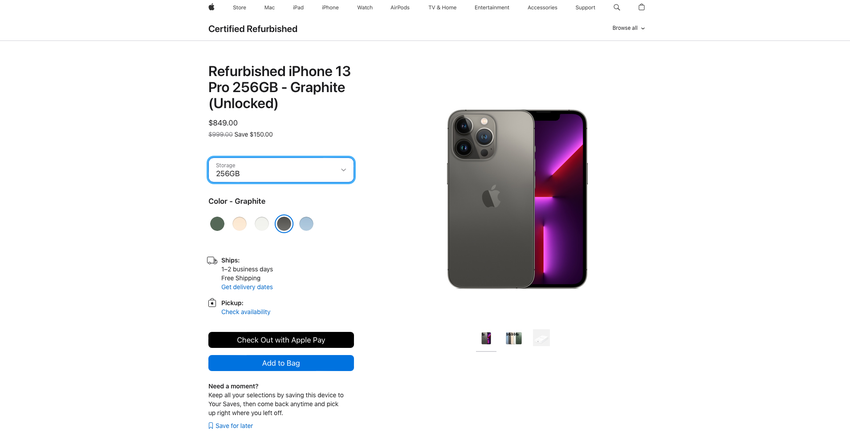Click the bookmark Save for later icon
The image size is (850, 432).
point(211,426)
